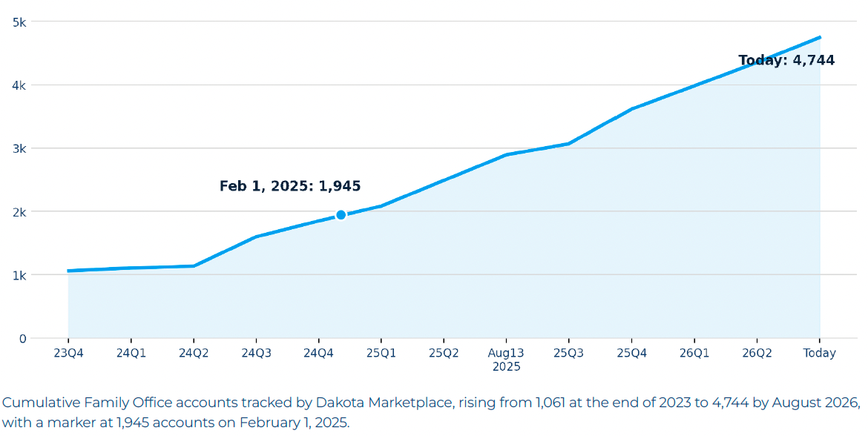
Task: Click the 4k y-axis label
Action: [19, 86]
